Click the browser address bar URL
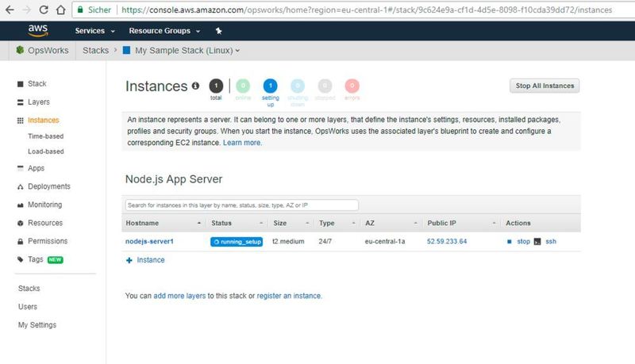Screen dimensions: 635x364 coord(367,10)
